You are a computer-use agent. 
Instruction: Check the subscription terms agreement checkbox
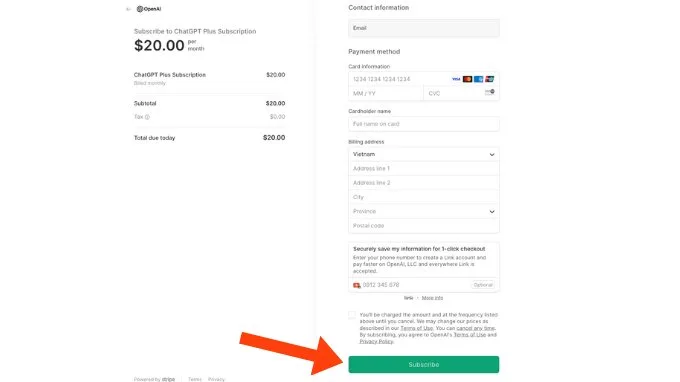tap(352, 315)
